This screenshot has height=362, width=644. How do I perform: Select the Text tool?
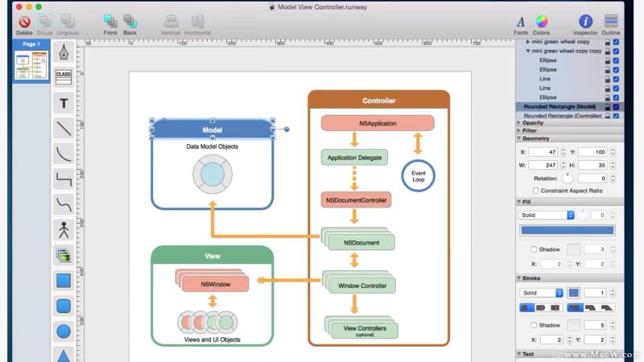(64, 103)
